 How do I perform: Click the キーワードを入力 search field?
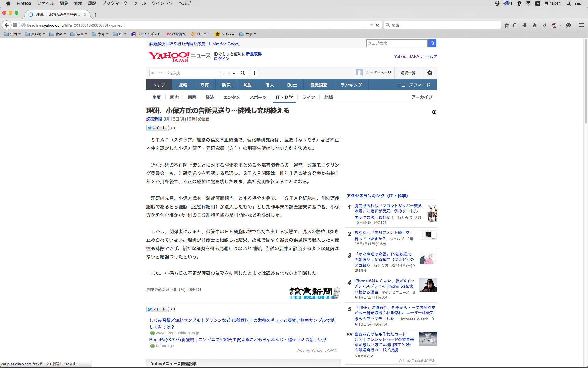tap(184, 73)
